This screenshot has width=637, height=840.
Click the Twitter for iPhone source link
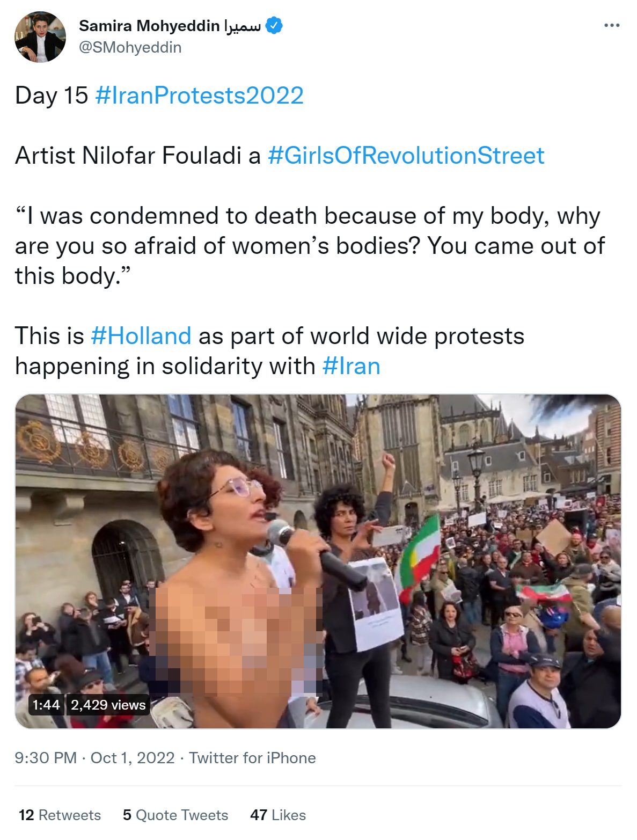[x=252, y=757]
